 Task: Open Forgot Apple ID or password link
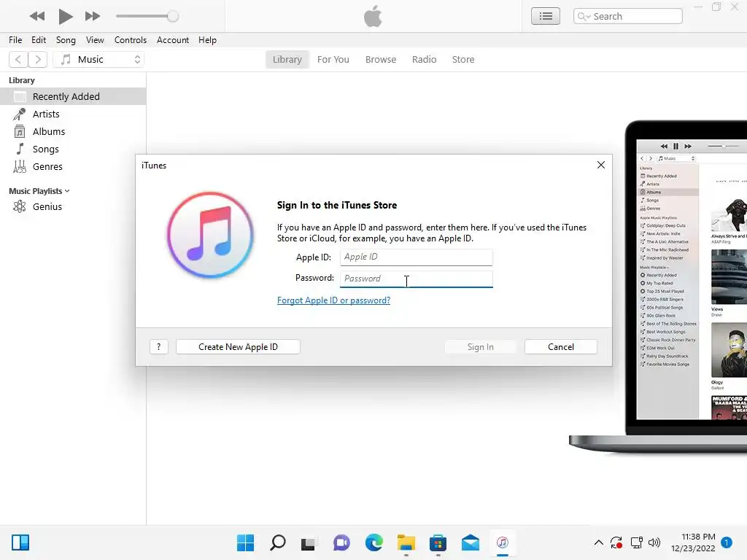[333, 300]
